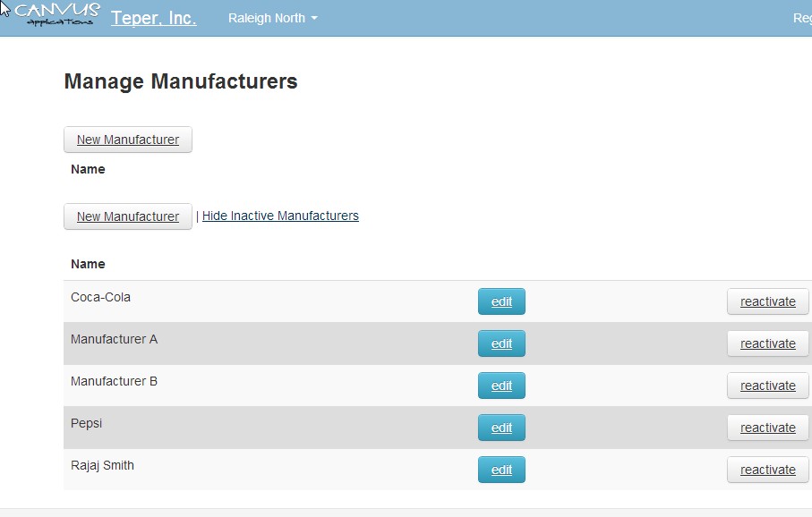Select the Rajaj Smith name text

click(102, 465)
